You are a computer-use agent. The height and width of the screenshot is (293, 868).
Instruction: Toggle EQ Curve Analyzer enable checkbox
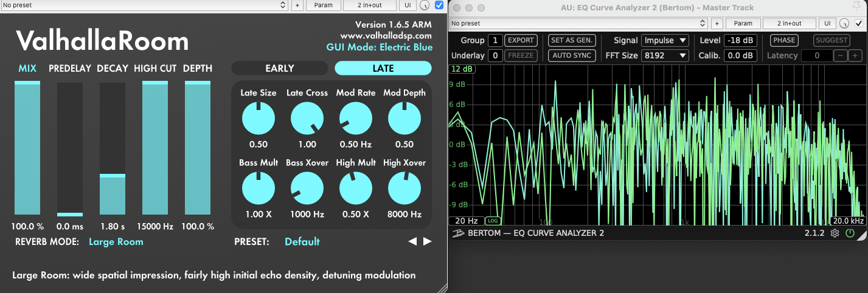tap(859, 23)
